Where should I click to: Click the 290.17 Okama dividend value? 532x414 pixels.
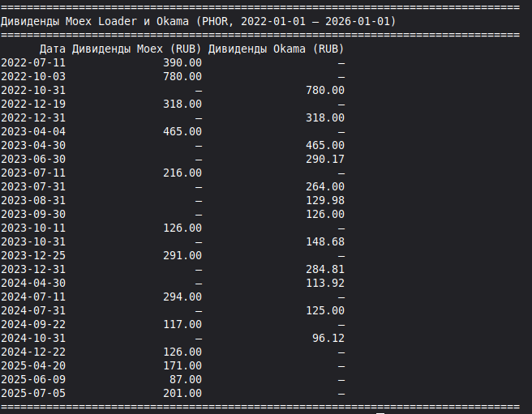click(x=324, y=159)
